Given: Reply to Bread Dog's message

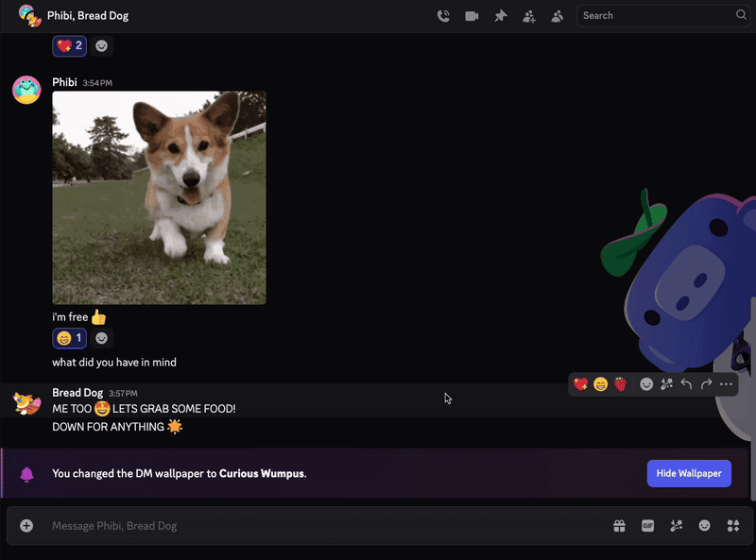Looking at the screenshot, I should coord(686,384).
